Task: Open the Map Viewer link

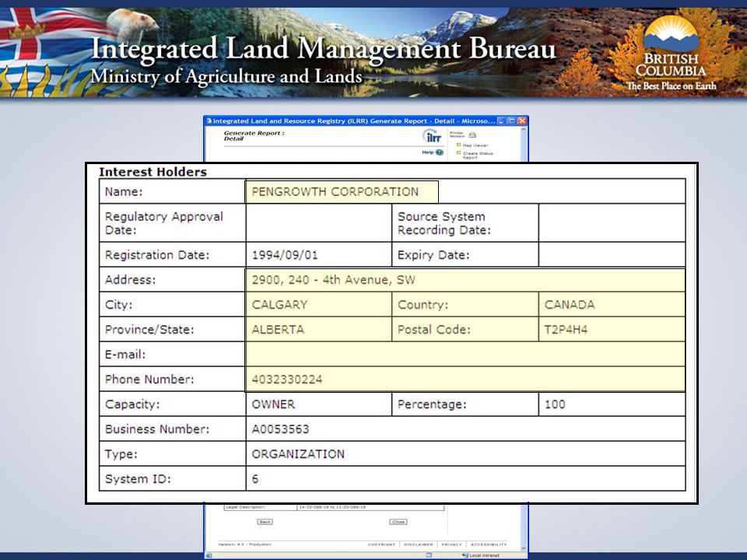Action: 475,145
